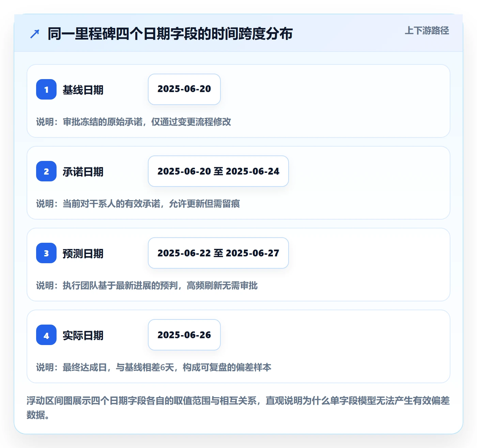The width and height of the screenshot is (477, 448).
Task: Click the 承诺日期 range 2025-06-20 至 2025-06-24
Action: [x=218, y=171]
